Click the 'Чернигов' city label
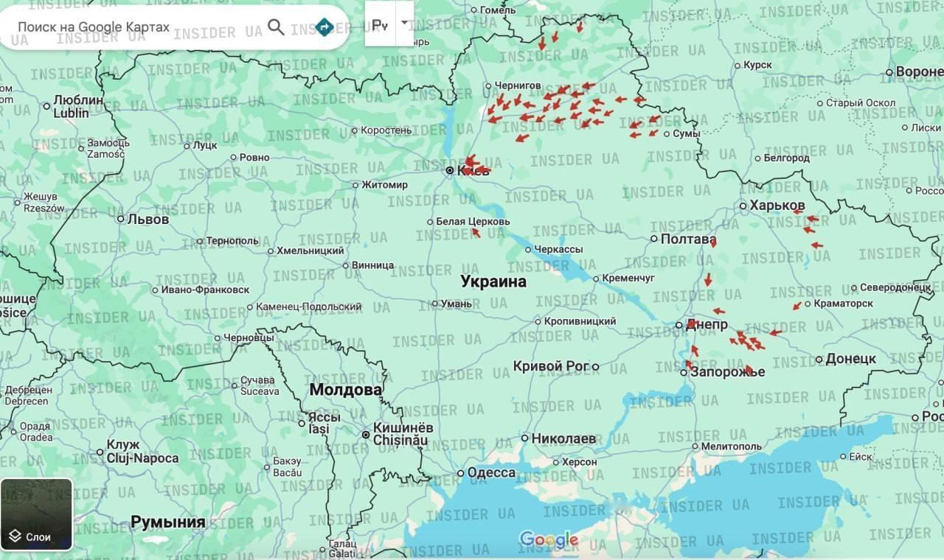The height and width of the screenshot is (560, 944). pyautogui.click(x=518, y=85)
